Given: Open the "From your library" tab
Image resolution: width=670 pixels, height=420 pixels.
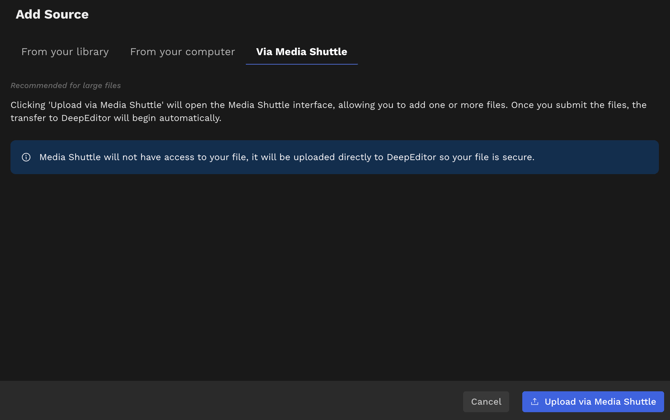Looking at the screenshot, I should coord(65,52).
